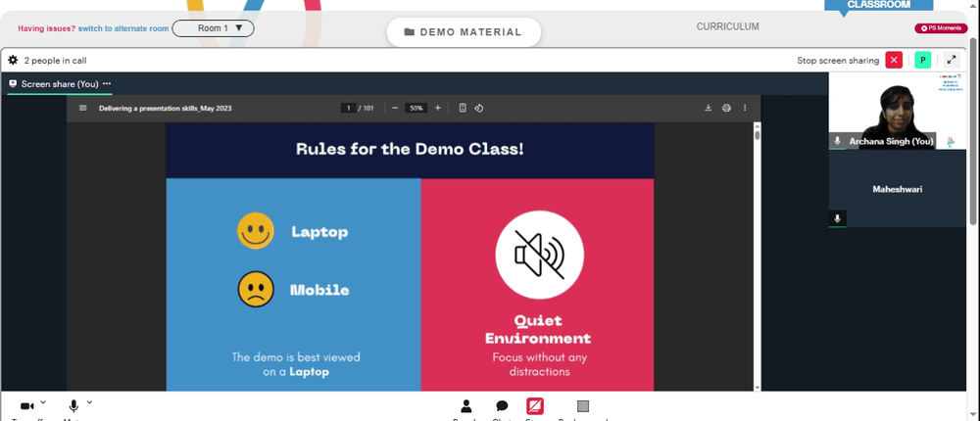The height and width of the screenshot is (421, 980).
Task: Click the fit to page icon
Action: 463,108
